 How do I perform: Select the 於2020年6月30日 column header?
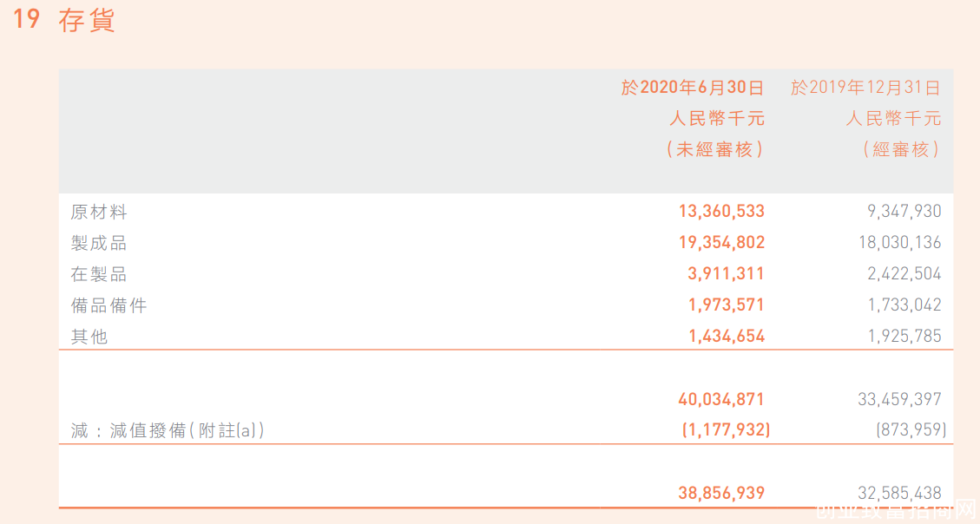(693, 88)
